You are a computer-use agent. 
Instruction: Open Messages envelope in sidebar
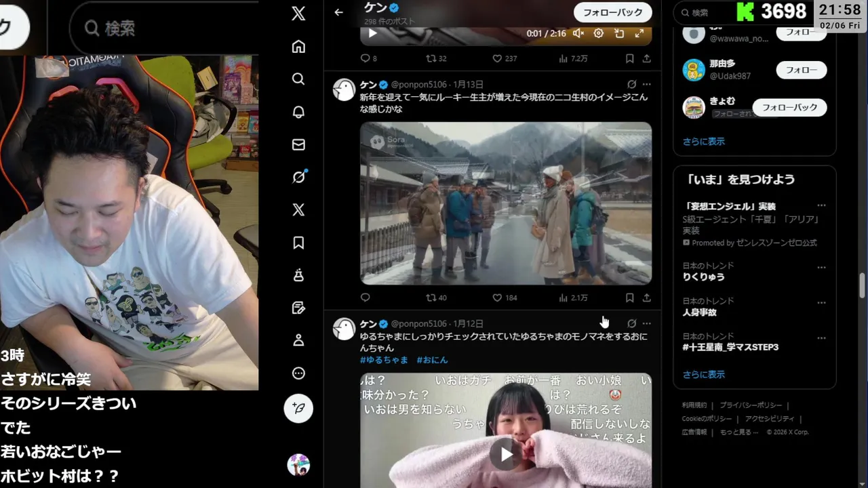298,144
